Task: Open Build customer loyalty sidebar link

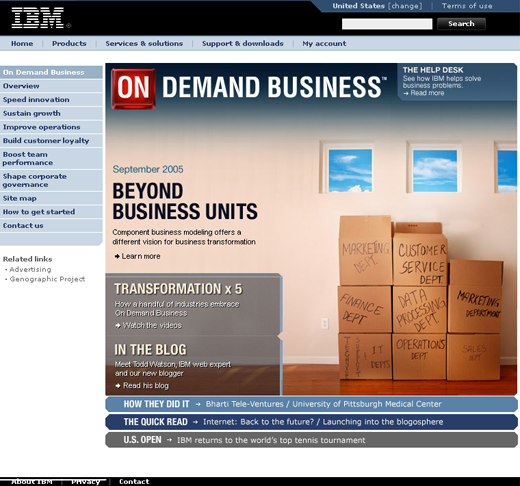Action: [x=51, y=141]
